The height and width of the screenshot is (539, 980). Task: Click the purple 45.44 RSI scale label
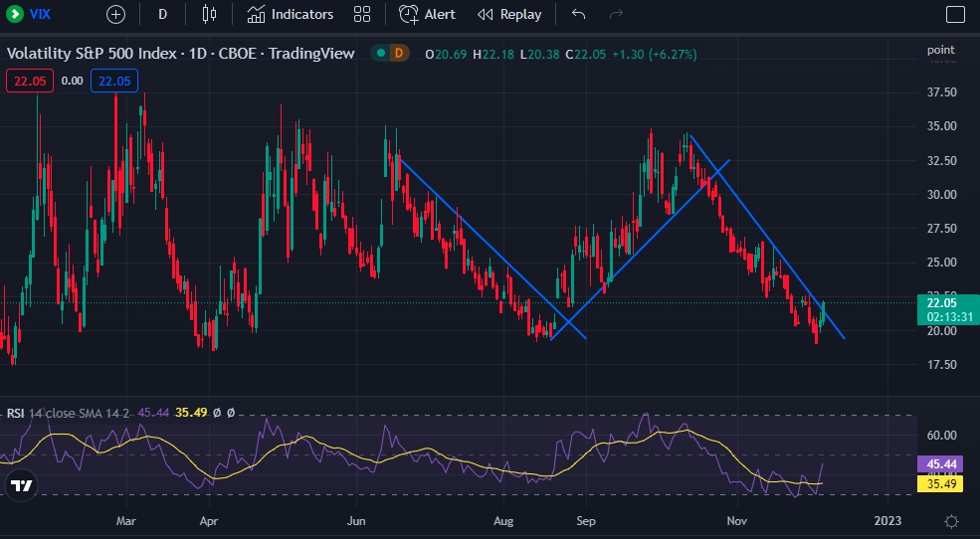pos(940,464)
